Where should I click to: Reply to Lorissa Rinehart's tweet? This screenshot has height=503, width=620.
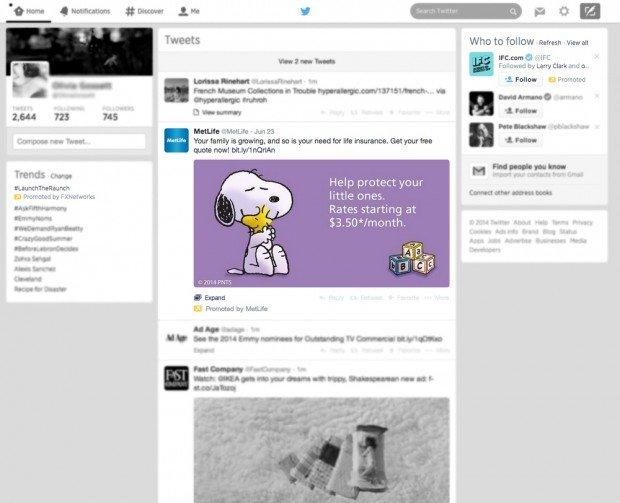click(333, 112)
